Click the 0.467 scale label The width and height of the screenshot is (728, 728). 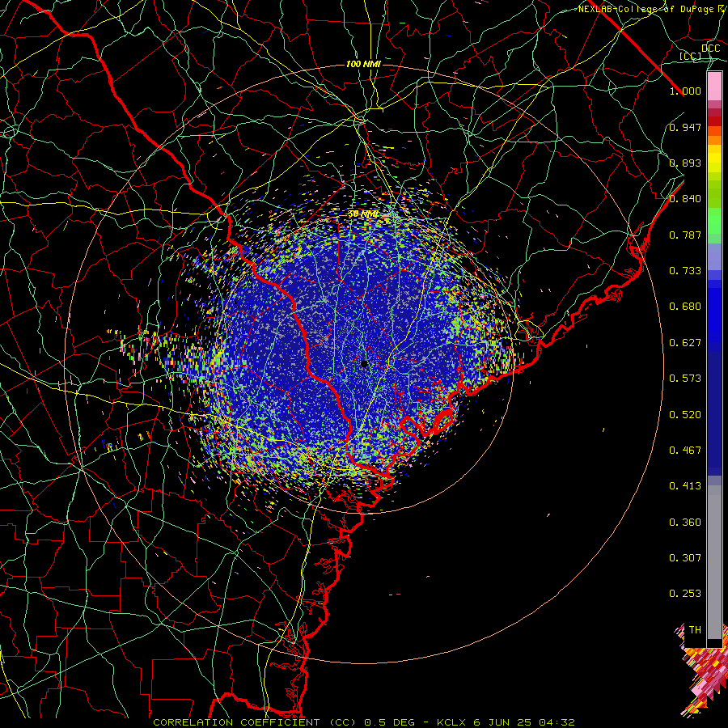click(685, 451)
